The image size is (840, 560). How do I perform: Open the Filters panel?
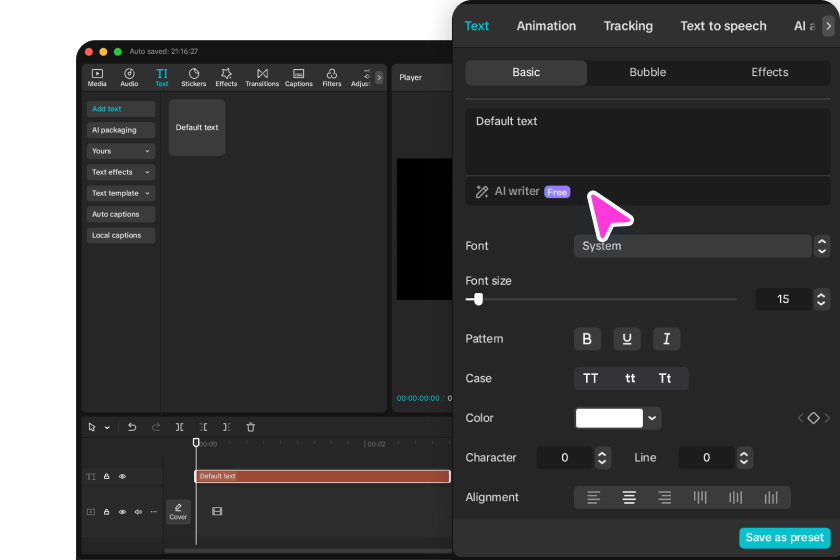(332, 77)
